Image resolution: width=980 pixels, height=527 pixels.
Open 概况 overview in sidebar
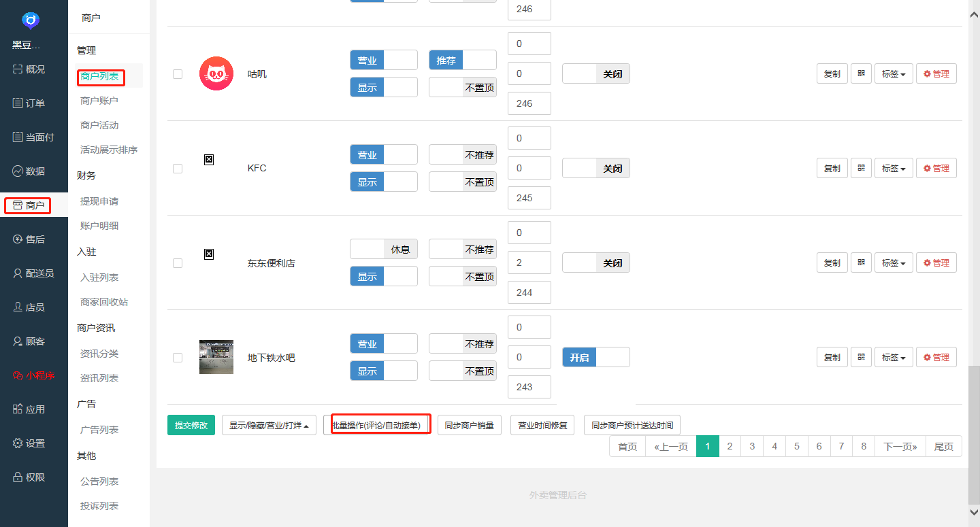[x=29, y=69]
